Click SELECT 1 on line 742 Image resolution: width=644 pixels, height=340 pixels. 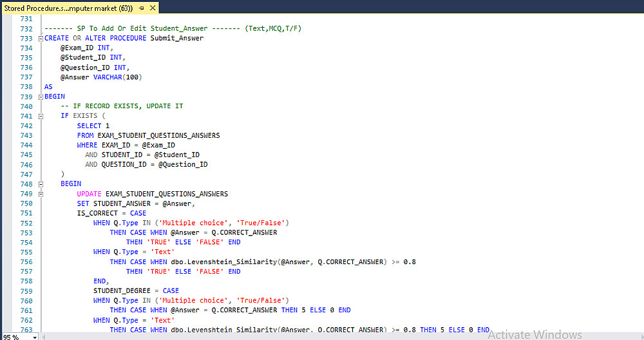click(x=93, y=126)
